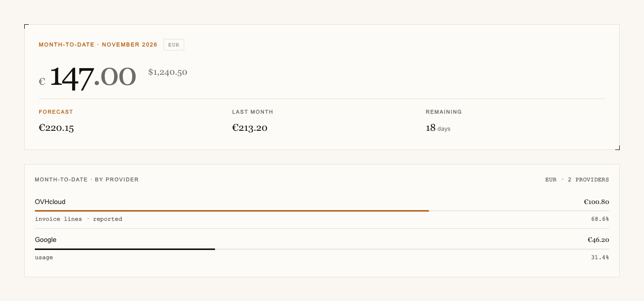Open the OVHcloud provider row
This screenshot has width=644, height=301.
(322, 210)
